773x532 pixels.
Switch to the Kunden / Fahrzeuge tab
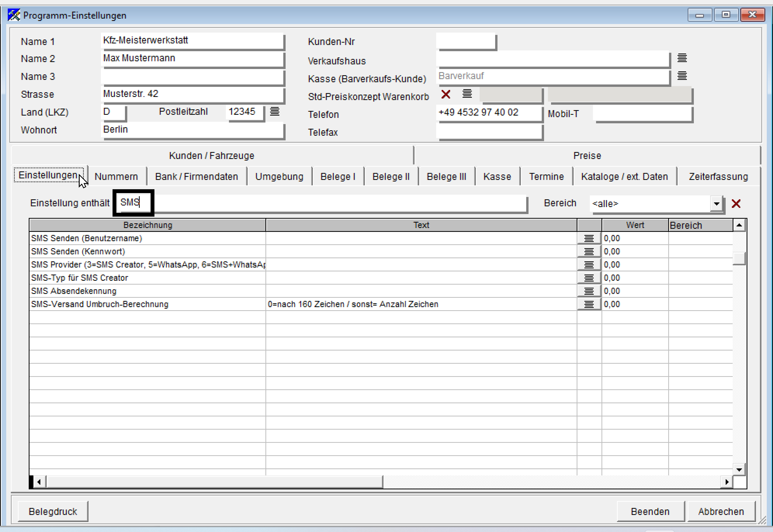point(212,156)
